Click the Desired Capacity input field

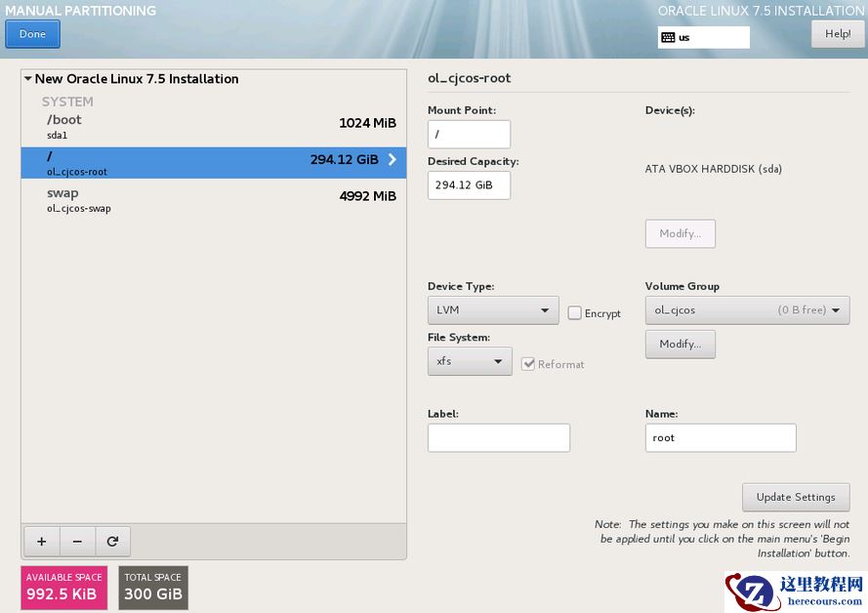469,185
